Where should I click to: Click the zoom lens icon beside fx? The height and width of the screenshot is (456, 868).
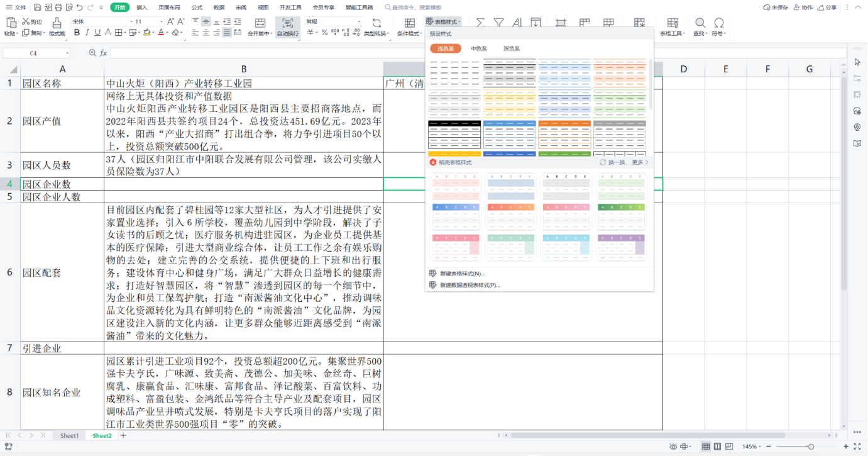pos(92,53)
